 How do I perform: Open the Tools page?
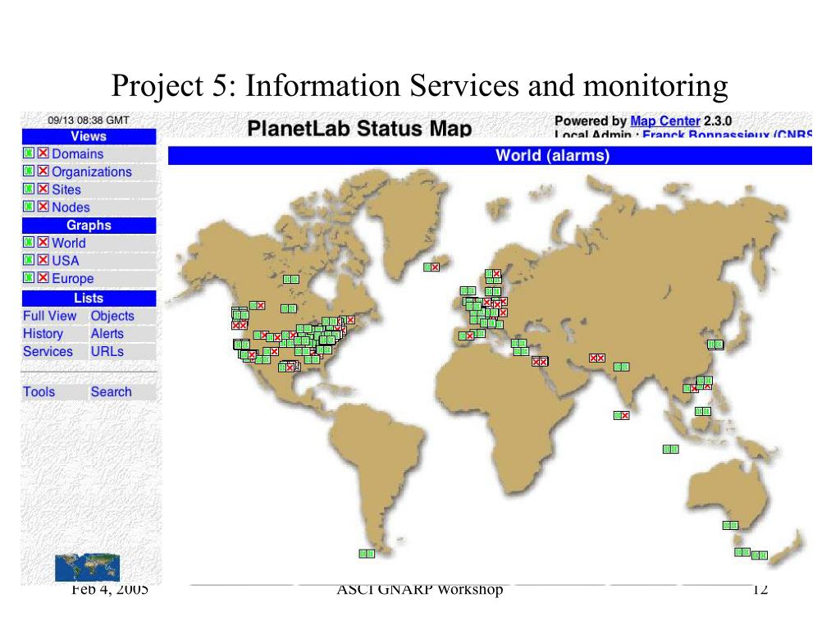tap(39, 391)
